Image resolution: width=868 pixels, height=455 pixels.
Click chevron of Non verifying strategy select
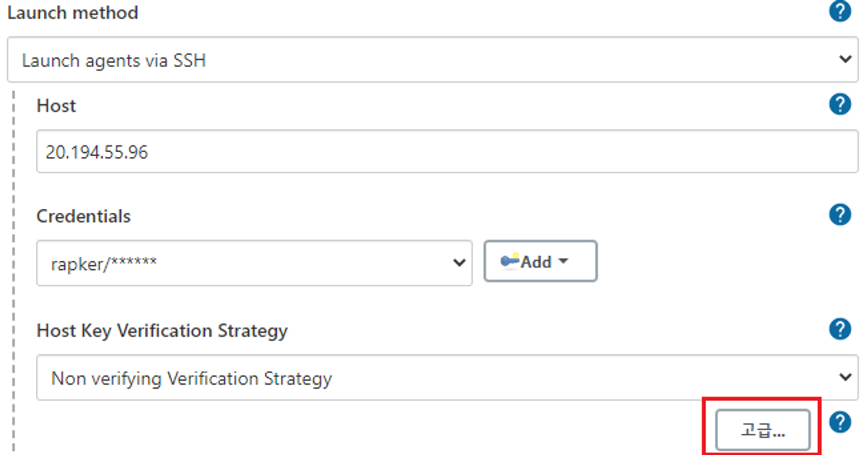[845, 377]
